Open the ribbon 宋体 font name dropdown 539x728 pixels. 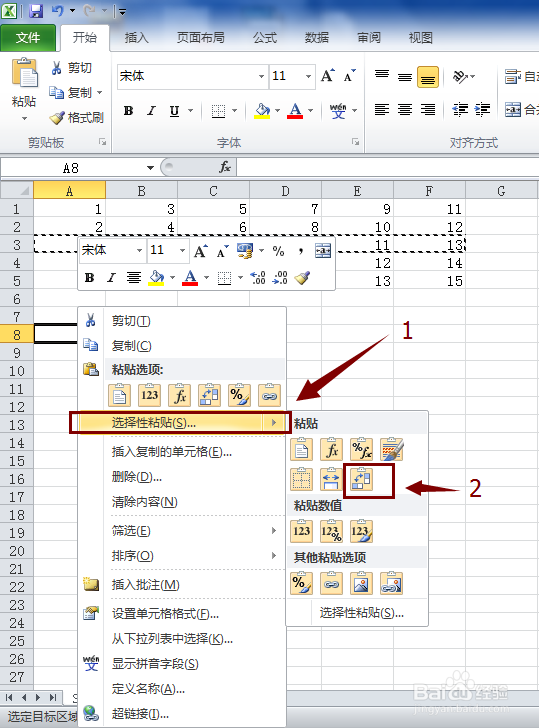coord(261,76)
